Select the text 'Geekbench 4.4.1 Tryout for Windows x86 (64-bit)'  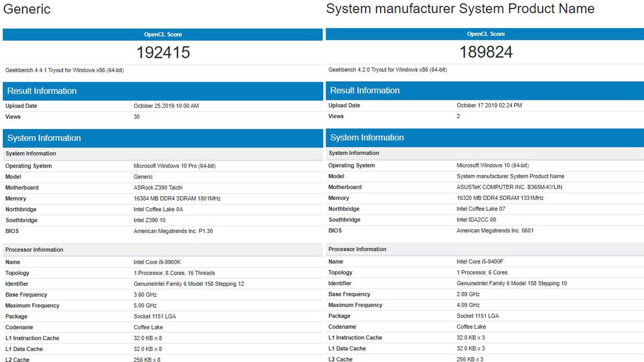point(64,70)
